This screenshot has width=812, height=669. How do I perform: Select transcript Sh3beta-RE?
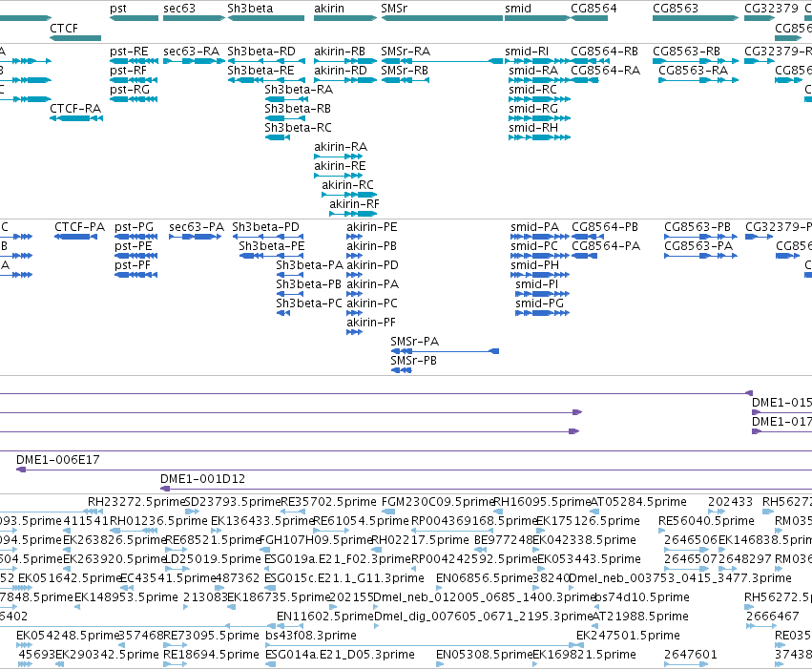tap(266, 80)
